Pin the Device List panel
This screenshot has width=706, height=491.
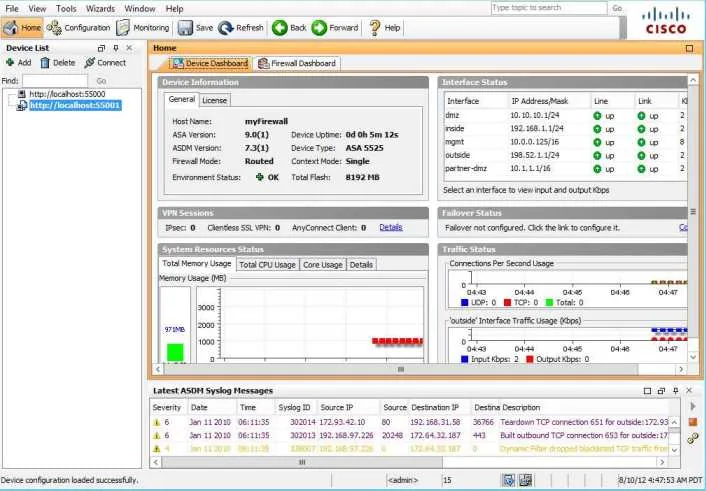[116, 48]
